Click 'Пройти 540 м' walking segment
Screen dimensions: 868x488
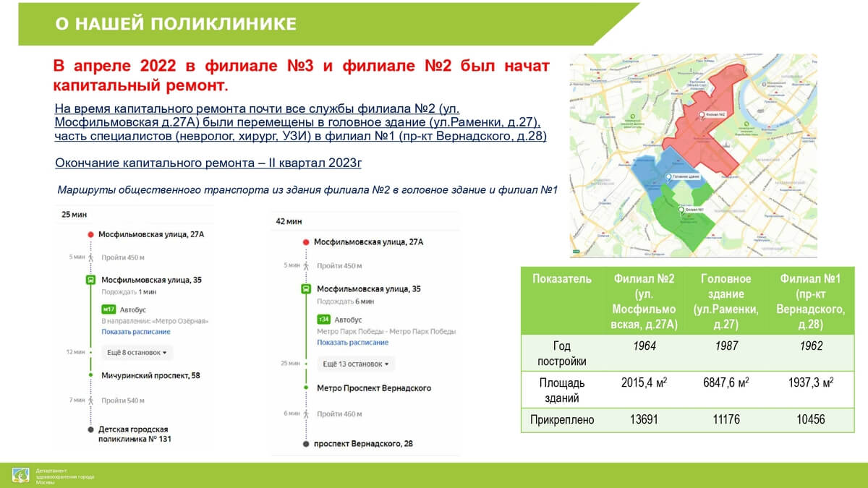[x=123, y=401]
